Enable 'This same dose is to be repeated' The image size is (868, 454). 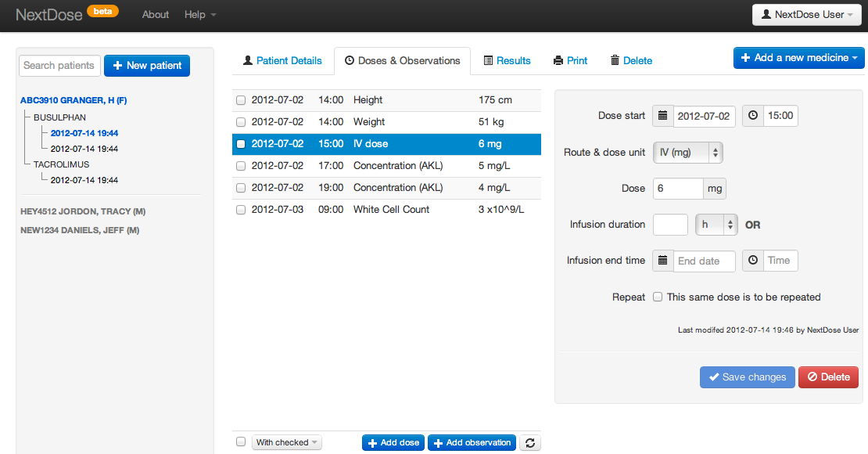[658, 297]
